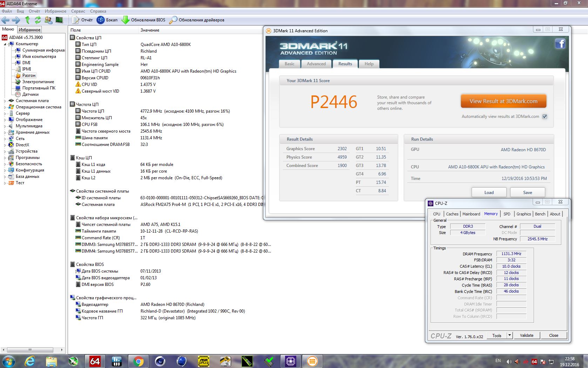This screenshot has height=368, width=588.
Task: Click Обновления BIOS in the toolbar
Action: [x=143, y=20]
